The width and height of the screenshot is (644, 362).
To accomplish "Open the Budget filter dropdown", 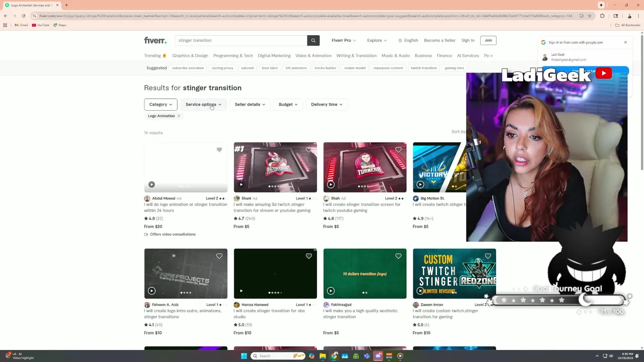I will click(x=288, y=105).
